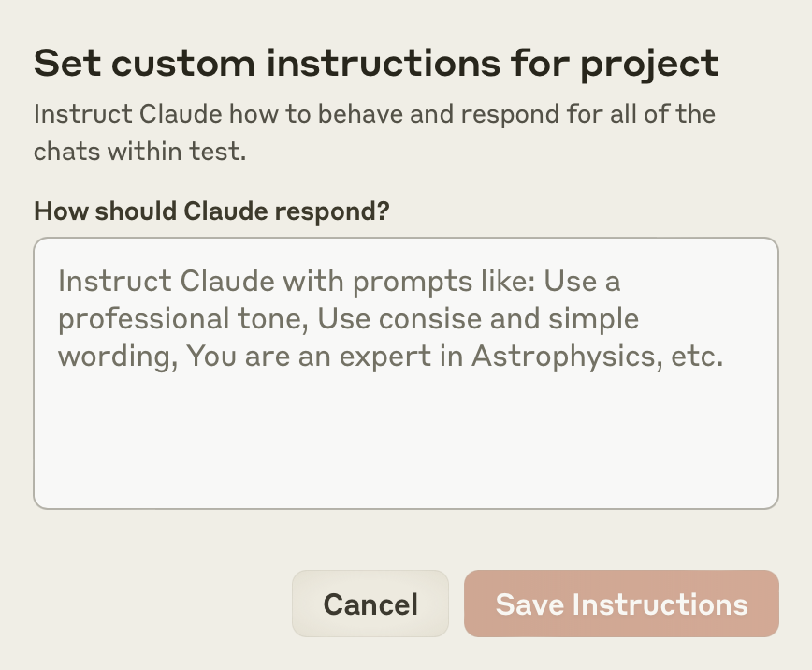
Task: Click the 'How should Claude respond?' label
Action: pyautogui.click(x=210, y=211)
